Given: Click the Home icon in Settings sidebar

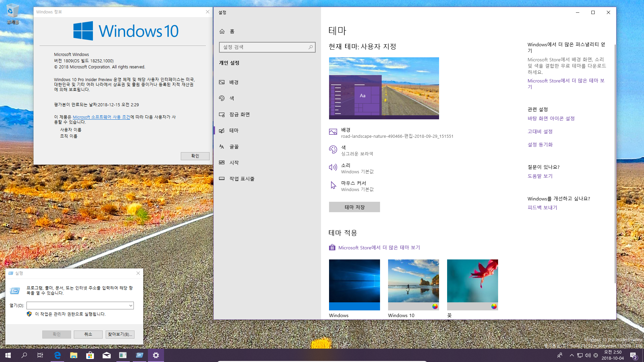Looking at the screenshot, I should tap(222, 32).
